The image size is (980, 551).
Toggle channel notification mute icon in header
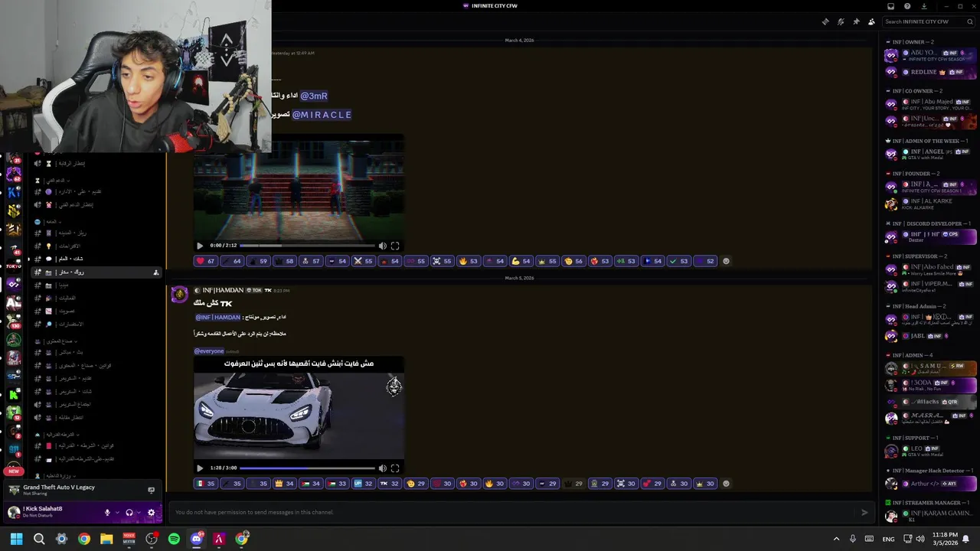click(x=841, y=21)
